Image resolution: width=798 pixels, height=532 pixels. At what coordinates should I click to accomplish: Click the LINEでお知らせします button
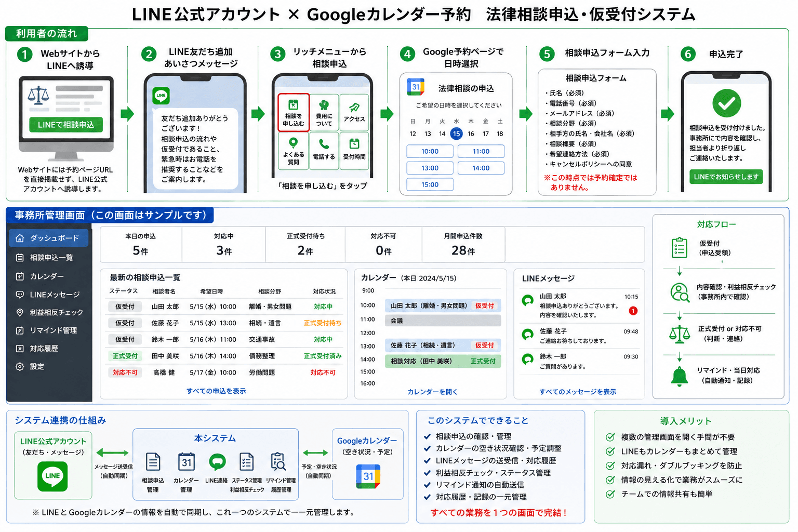726,177
